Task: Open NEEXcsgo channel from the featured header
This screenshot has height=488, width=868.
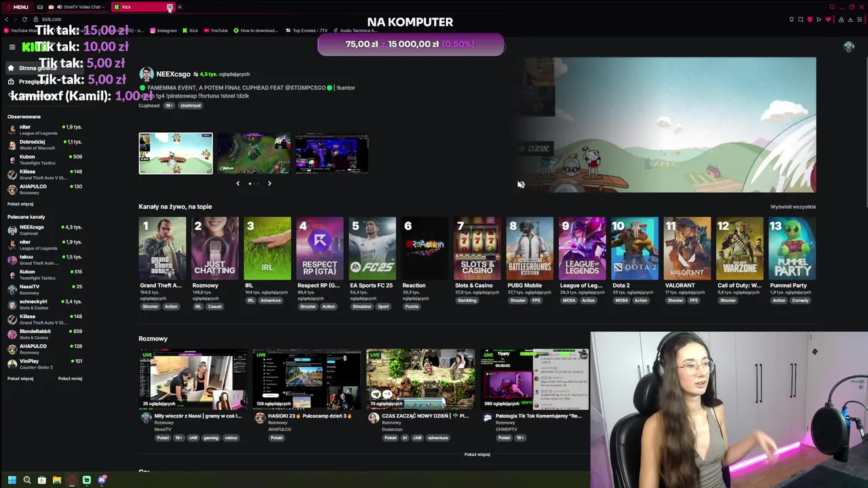Action: point(173,74)
